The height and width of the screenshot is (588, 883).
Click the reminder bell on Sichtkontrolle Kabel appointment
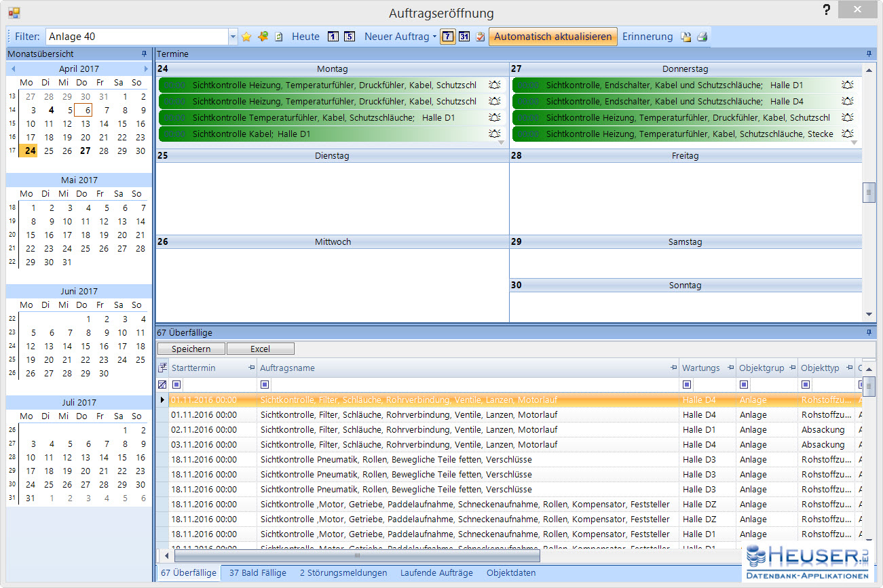pos(494,134)
